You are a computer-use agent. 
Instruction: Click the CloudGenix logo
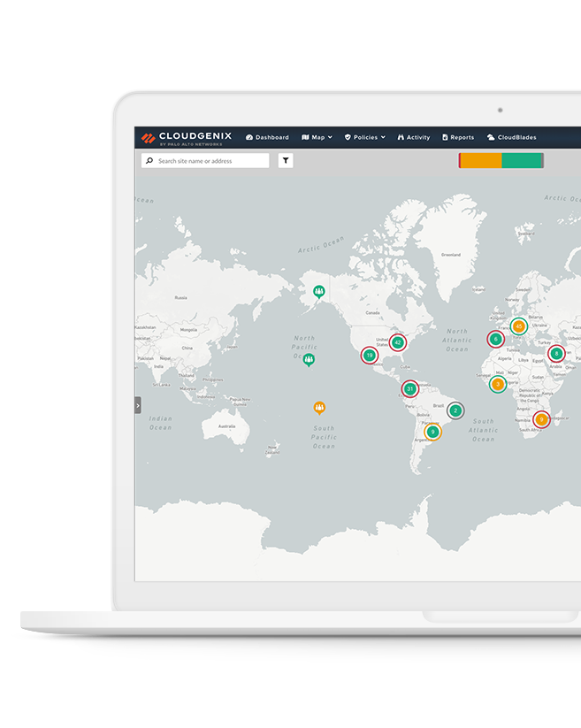(187, 138)
